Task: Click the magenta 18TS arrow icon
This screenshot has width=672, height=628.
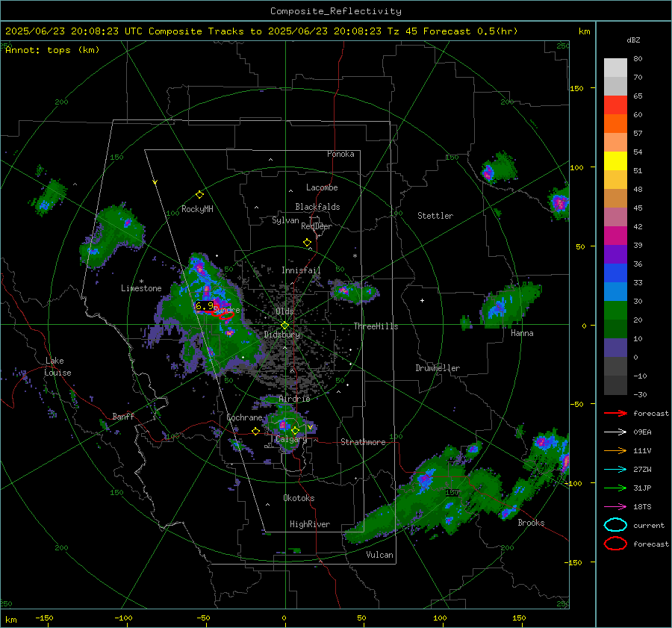Action: pyautogui.click(x=615, y=507)
